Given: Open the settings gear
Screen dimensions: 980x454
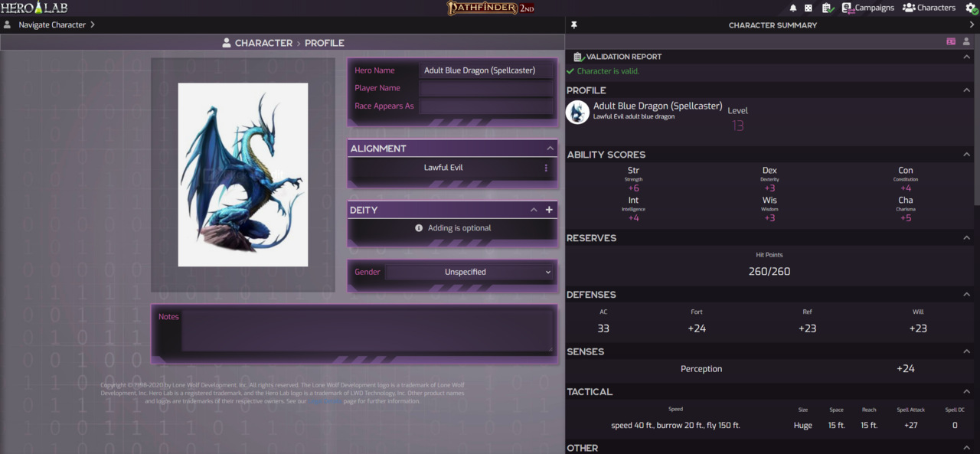Looking at the screenshot, I should pos(971,8).
